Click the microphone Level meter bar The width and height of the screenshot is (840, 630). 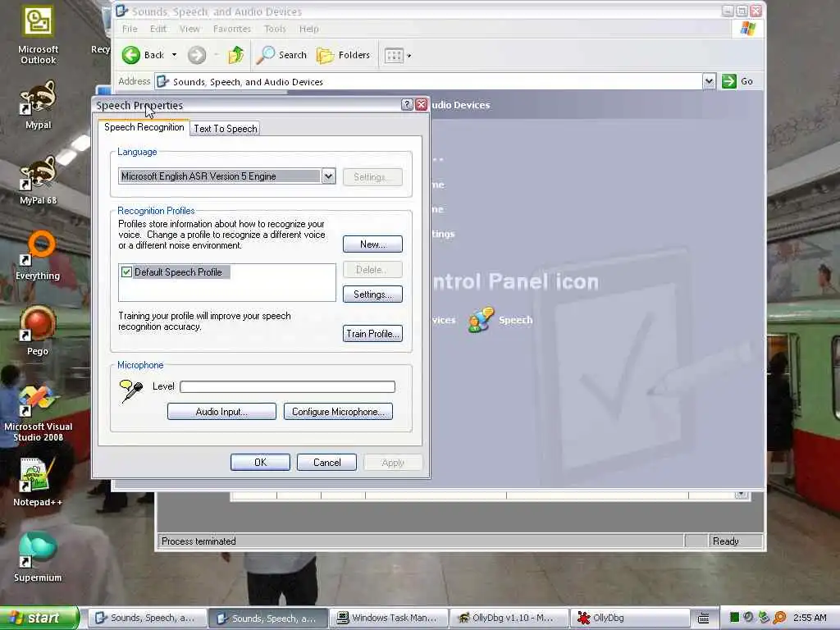288,387
